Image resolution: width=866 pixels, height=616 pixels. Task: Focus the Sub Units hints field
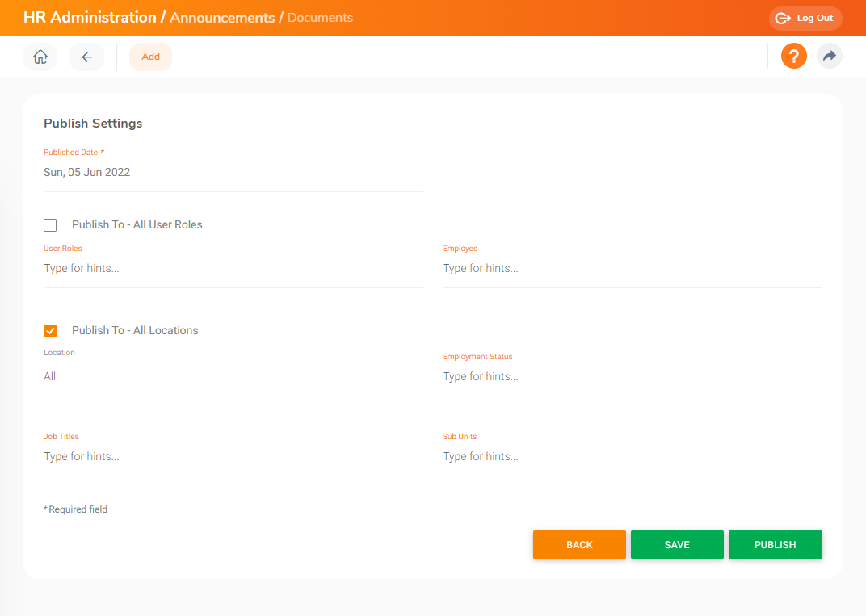point(633,456)
